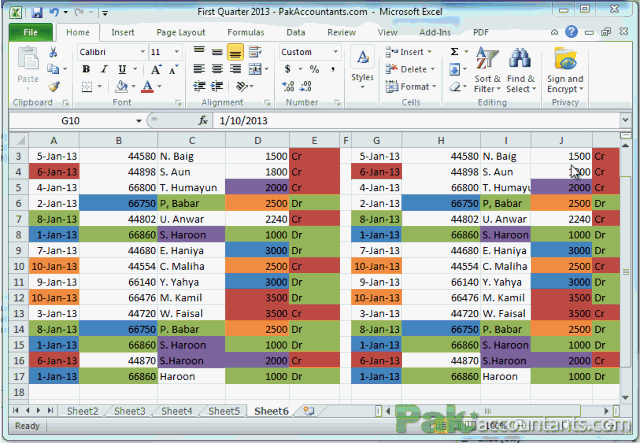The width and height of the screenshot is (640, 443).
Task: Apply comma style number format
Action: click(x=333, y=69)
